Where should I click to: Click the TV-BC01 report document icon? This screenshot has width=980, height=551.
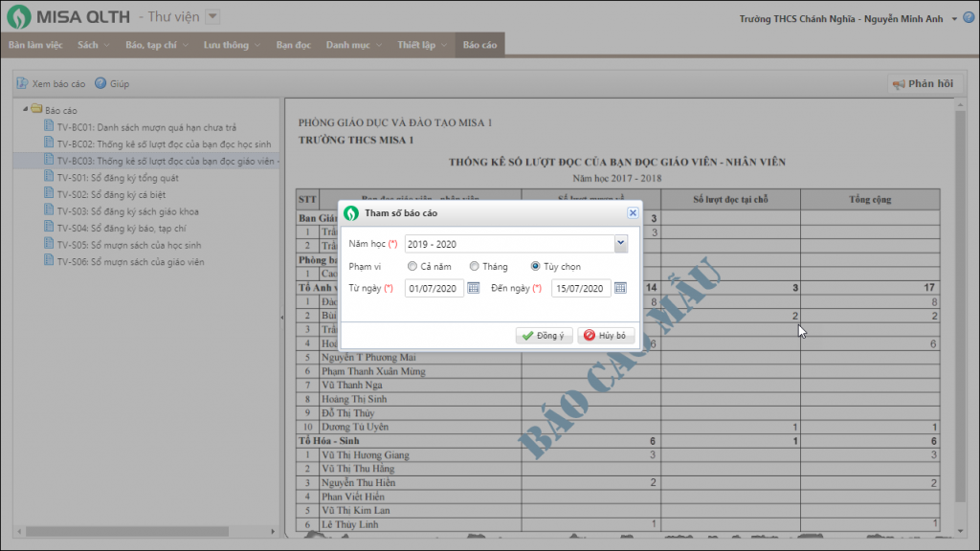[x=49, y=126]
